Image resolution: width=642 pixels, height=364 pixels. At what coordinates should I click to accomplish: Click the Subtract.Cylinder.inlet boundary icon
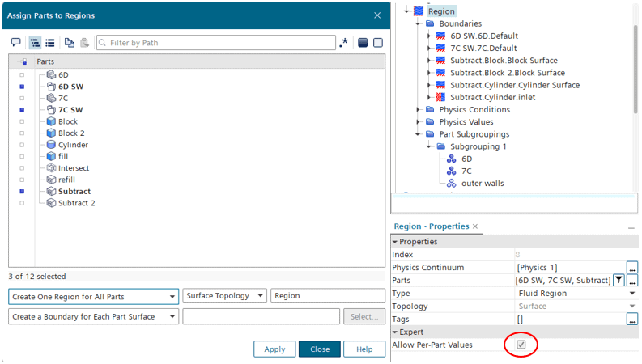440,97
